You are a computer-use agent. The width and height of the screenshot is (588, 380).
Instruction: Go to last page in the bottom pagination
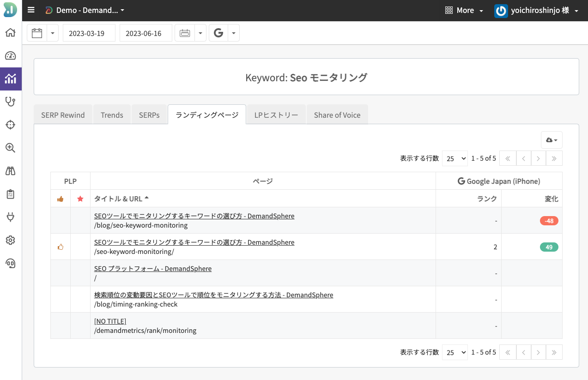(554, 352)
